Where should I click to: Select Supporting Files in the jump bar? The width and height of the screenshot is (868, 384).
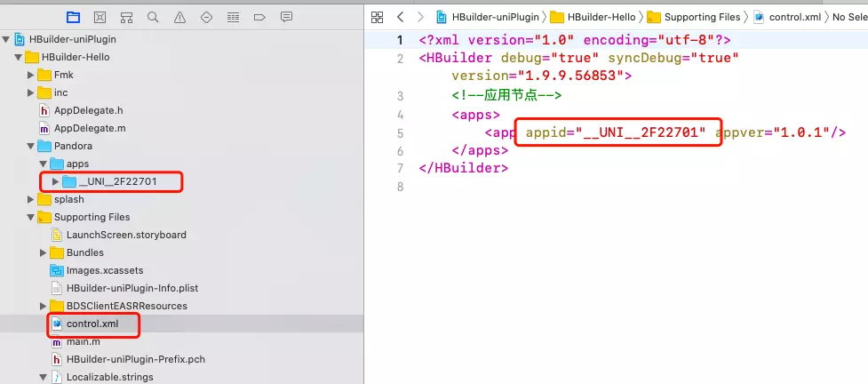(701, 17)
